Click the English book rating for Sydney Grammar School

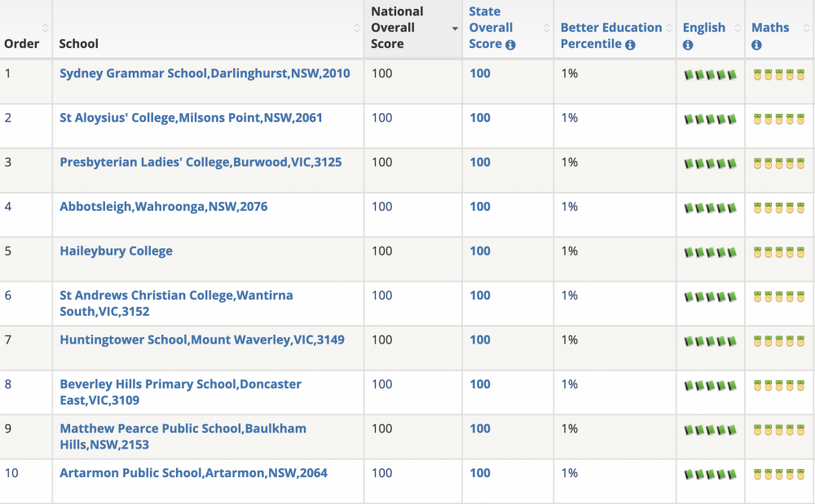pyautogui.click(x=710, y=75)
